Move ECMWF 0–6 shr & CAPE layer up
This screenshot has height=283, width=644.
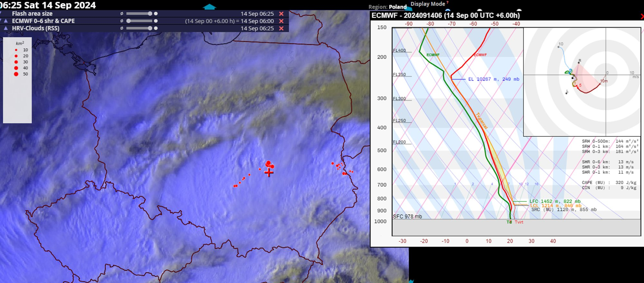pyautogui.click(x=6, y=21)
